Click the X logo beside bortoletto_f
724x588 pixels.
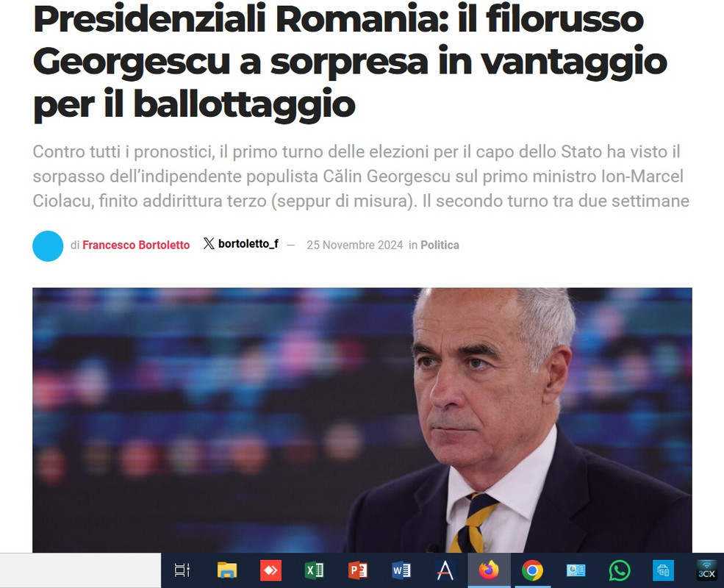[209, 244]
